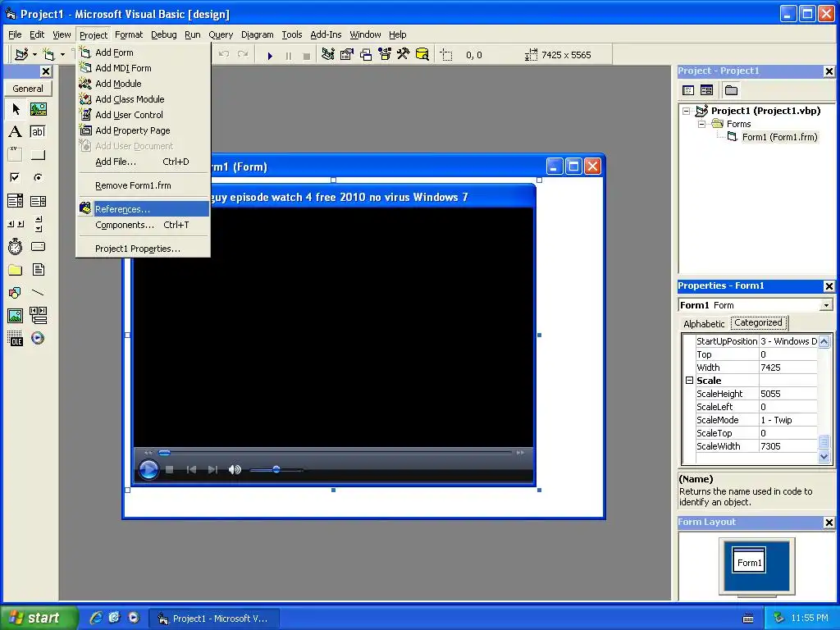Click the media player volume slider
The image size is (840, 630).
point(276,470)
